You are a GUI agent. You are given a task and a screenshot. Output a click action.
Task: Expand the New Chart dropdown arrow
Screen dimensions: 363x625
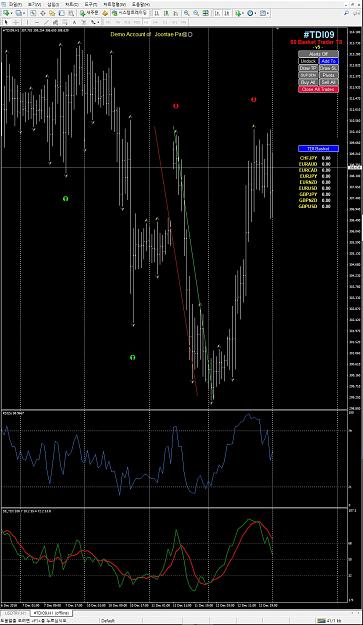pos(12,13)
